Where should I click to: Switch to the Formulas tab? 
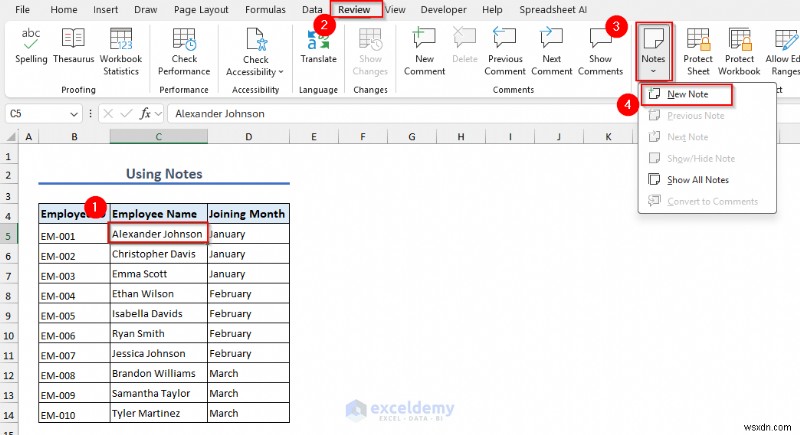265,10
